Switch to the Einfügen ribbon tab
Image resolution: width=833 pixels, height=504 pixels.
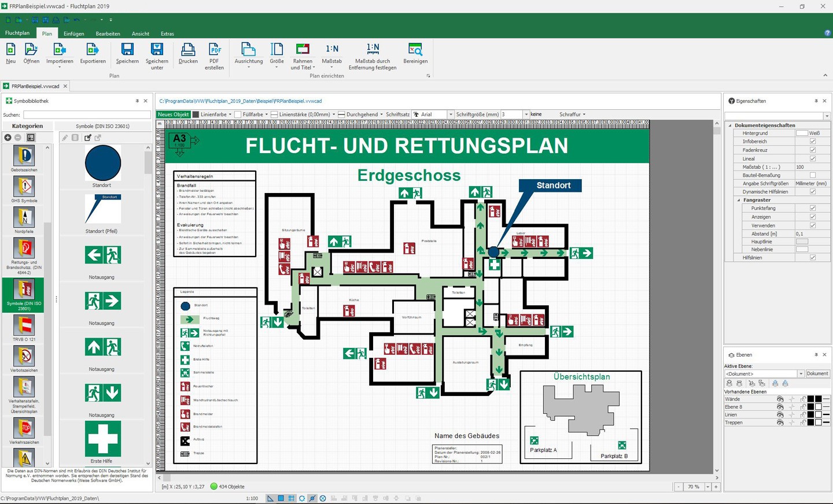73,34
